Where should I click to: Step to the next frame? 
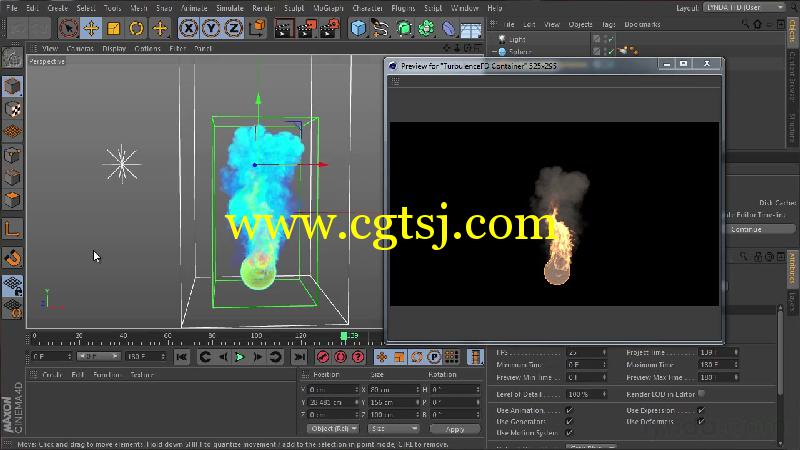pyautogui.click(x=258, y=357)
